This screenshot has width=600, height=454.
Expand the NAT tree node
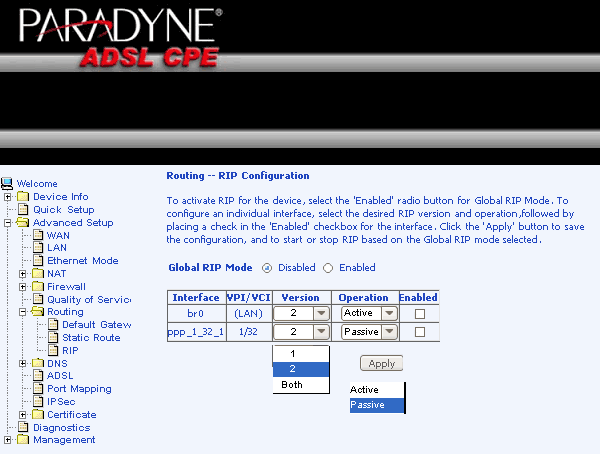23,274
